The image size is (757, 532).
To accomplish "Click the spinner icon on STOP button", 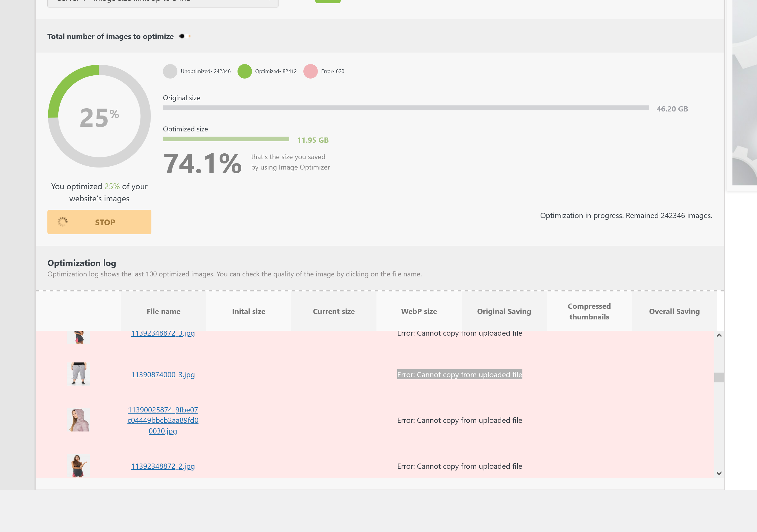I will click(x=63, y=222).
